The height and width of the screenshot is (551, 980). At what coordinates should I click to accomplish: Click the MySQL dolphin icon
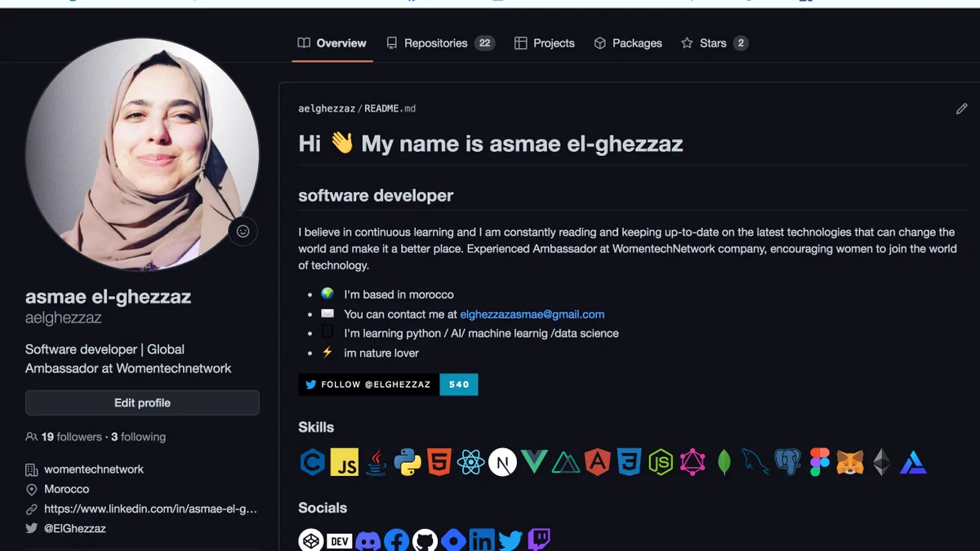point(755,462)
